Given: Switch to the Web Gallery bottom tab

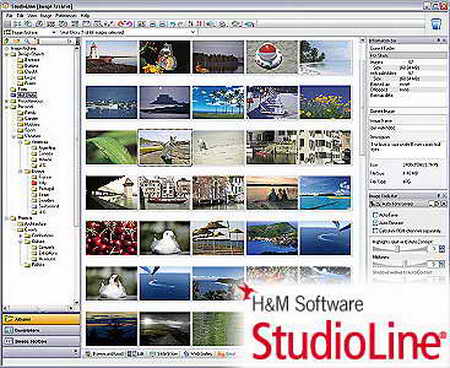Looking at the screenshot, I should pos(198,354).
